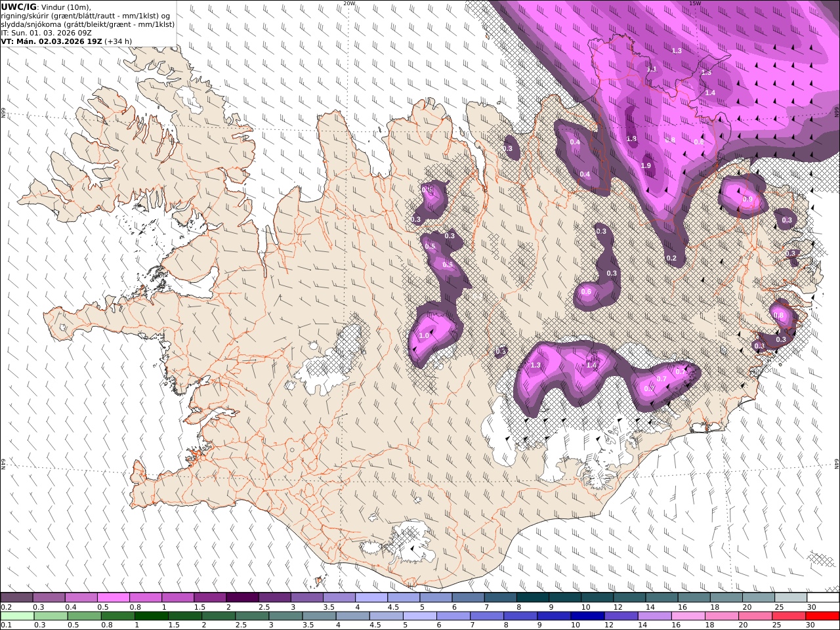Click the 'slydda/snjókoma (grátt/bleikt/grænt' description line

point(88,24)
